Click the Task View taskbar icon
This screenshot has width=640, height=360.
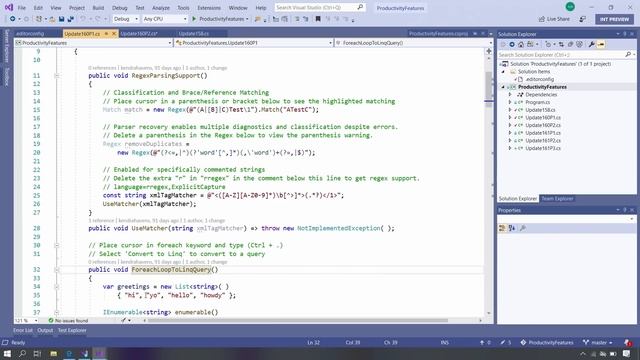tap(37, 353)
